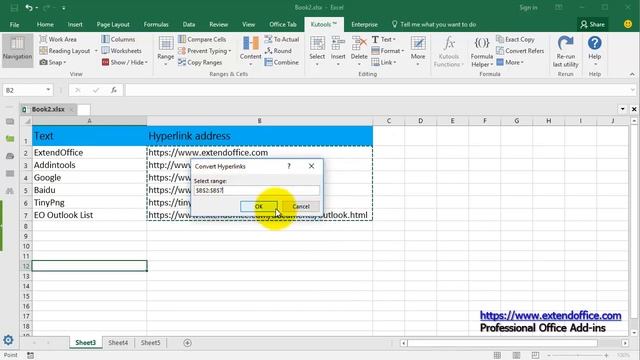Add a new sheet with plus button
640x360 pixels.
click(187, 343)
